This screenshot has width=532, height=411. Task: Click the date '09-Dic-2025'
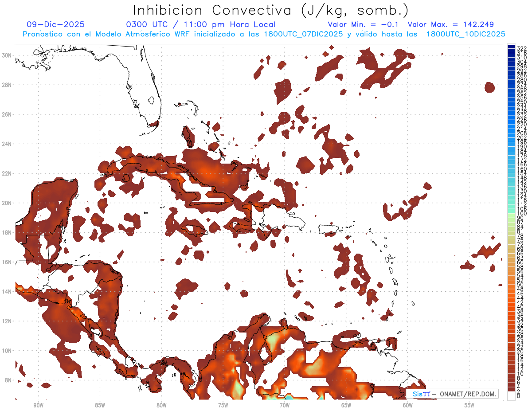(55, 24)
